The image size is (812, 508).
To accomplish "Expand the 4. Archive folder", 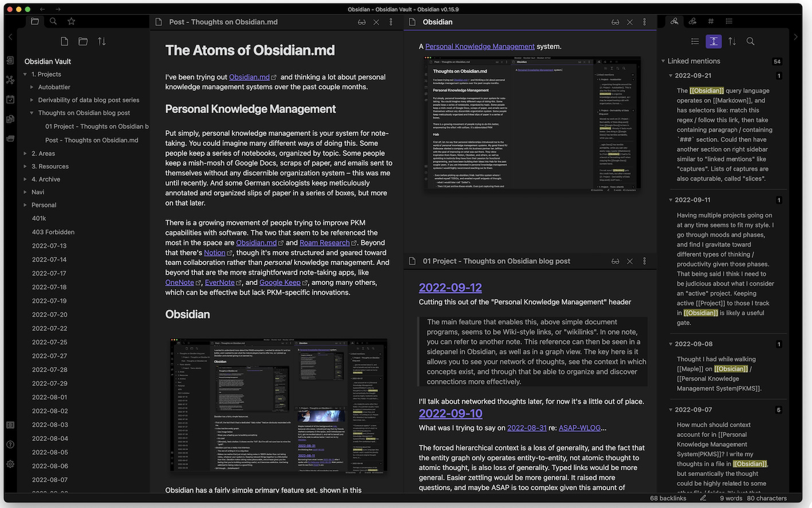I will click(x=25, y=179).
